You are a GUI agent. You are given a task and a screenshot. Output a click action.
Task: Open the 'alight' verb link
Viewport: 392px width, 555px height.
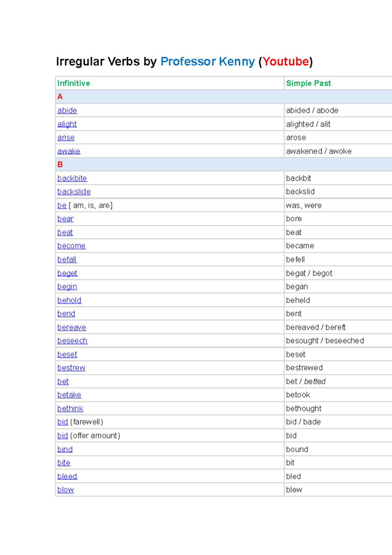point(67,124)
